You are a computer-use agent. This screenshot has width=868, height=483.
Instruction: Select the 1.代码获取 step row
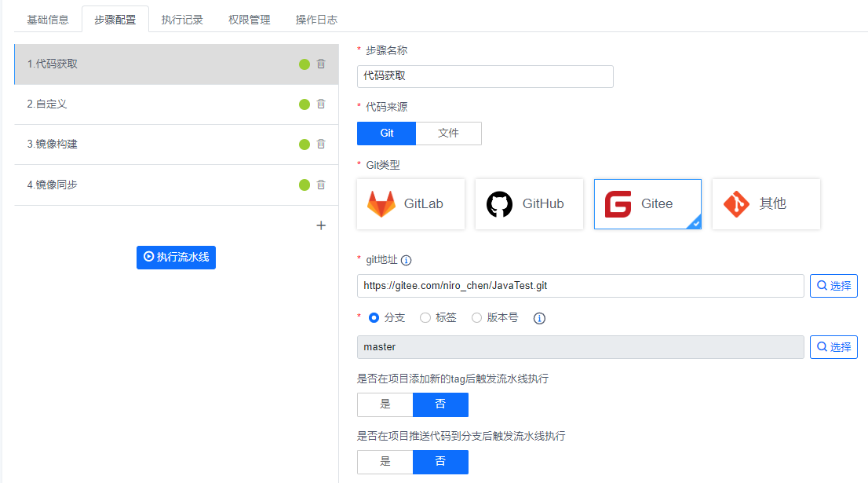click(177, 64)
